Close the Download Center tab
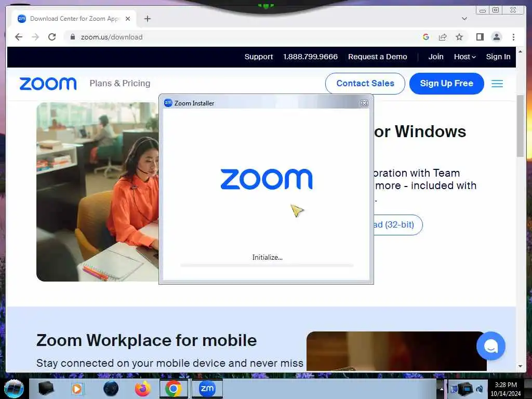Image resolution: width=532 pixels, height=399 pixels. tap(128, 19)
